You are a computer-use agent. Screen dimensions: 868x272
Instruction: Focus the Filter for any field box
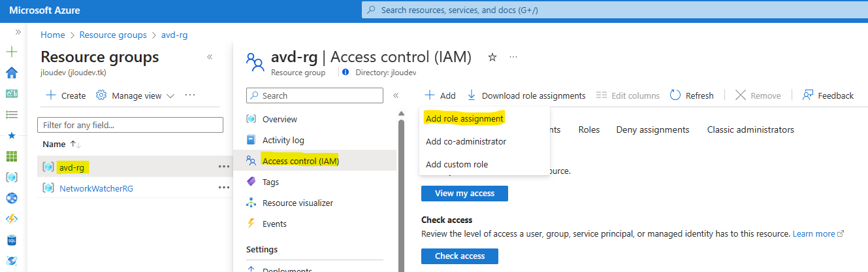pos(131,124)
